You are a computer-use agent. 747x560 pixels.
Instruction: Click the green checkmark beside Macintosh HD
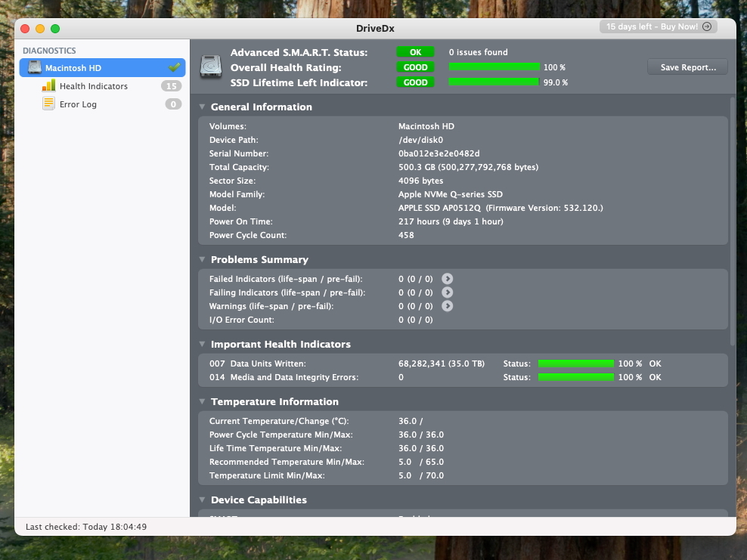tap(175, 67)
